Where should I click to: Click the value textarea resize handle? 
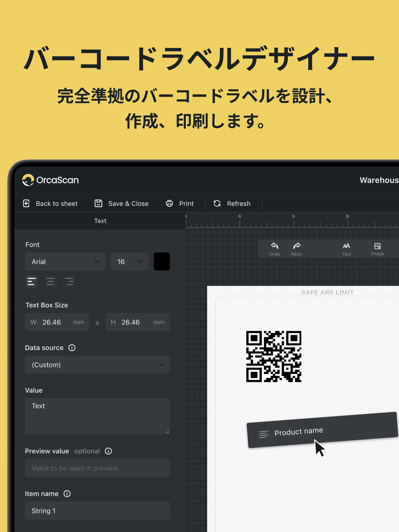pyautogui.click(x=167, y=432)
